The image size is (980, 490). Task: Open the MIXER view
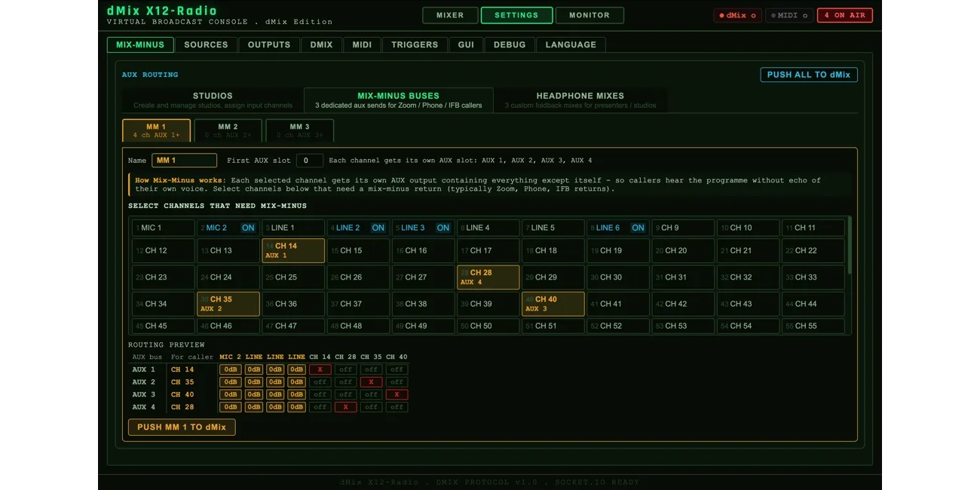click(450, 15)
